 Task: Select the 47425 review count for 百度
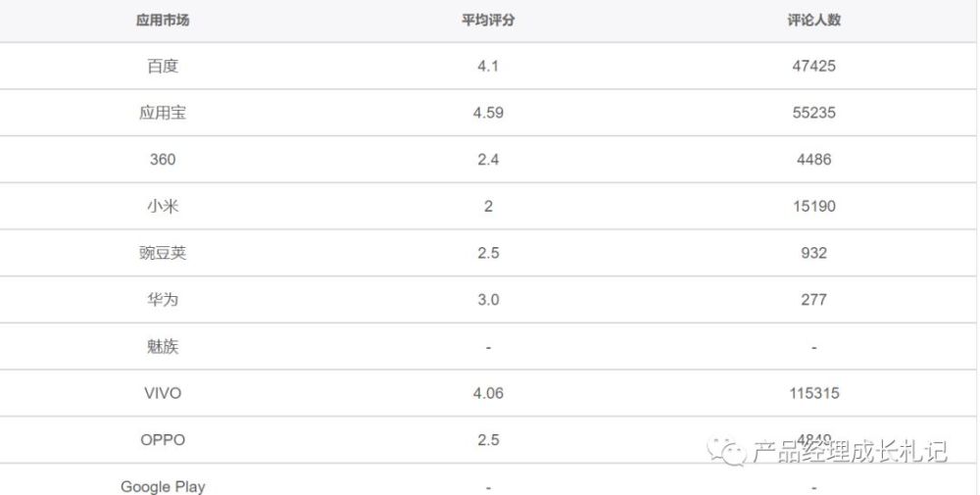coord(813,67)
